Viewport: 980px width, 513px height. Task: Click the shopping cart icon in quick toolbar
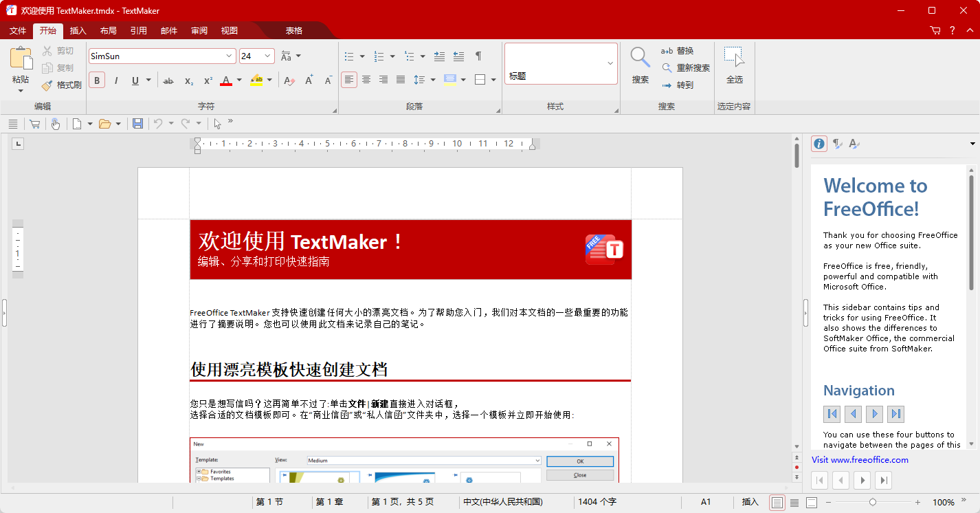[x=34, y=124]
